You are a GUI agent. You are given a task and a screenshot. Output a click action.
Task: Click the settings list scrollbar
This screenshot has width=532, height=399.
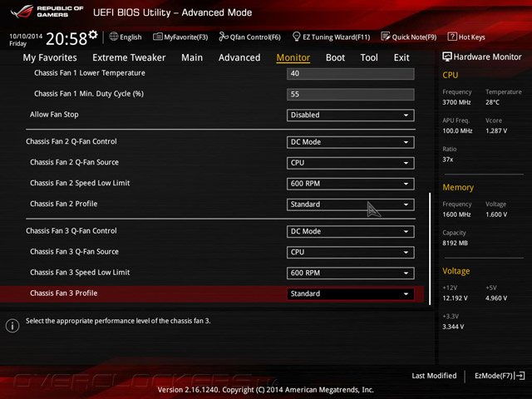coord(430,249)
